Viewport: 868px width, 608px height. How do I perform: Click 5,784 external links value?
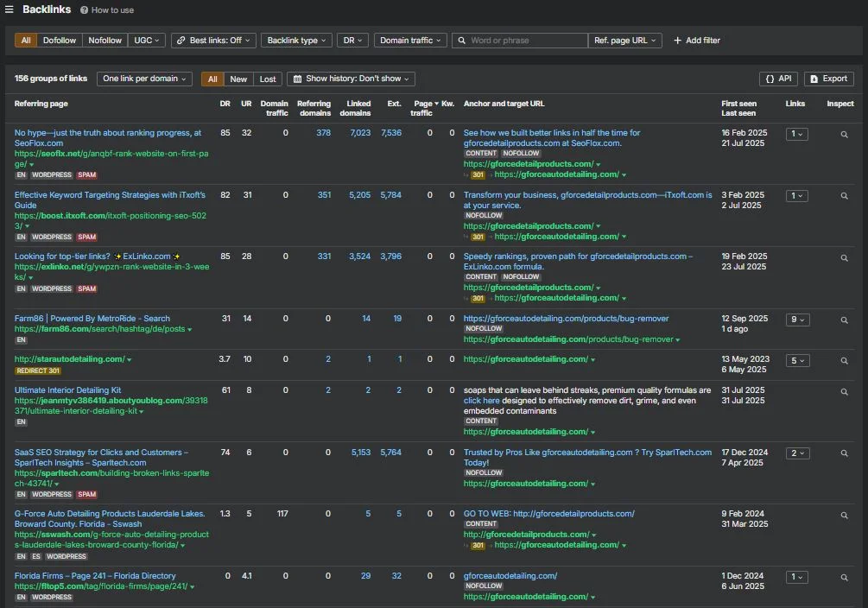coord(391,195)
